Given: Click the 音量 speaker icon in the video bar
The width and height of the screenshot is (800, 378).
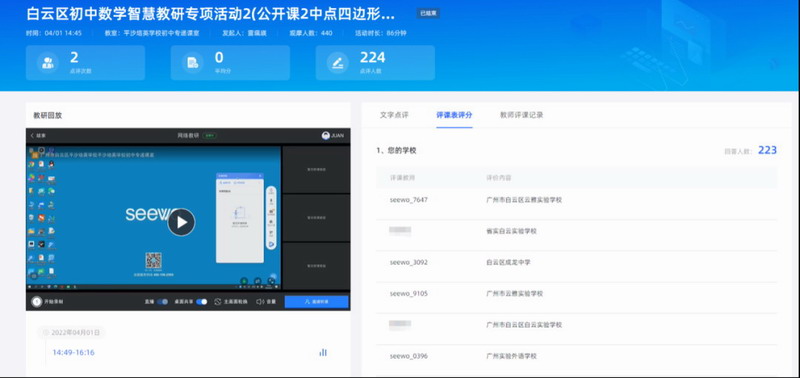Looking at the screenshot, I should pos(259,302).
